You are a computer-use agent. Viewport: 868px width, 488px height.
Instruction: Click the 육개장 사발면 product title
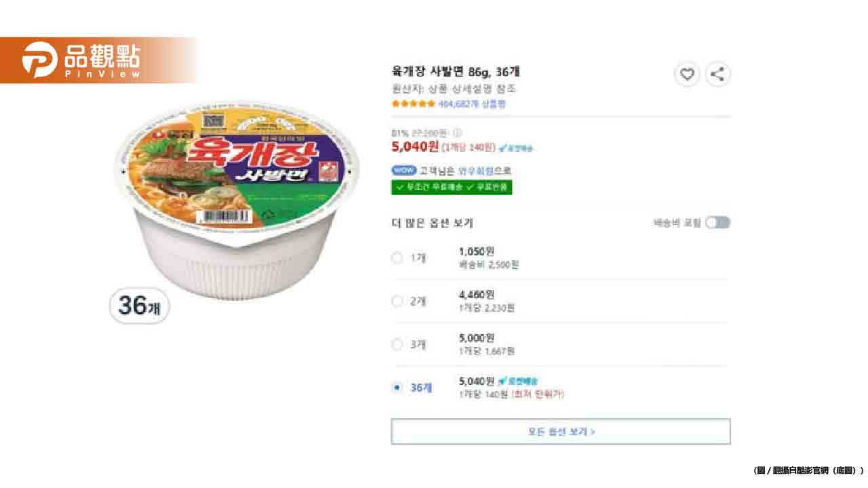(456, 71)
